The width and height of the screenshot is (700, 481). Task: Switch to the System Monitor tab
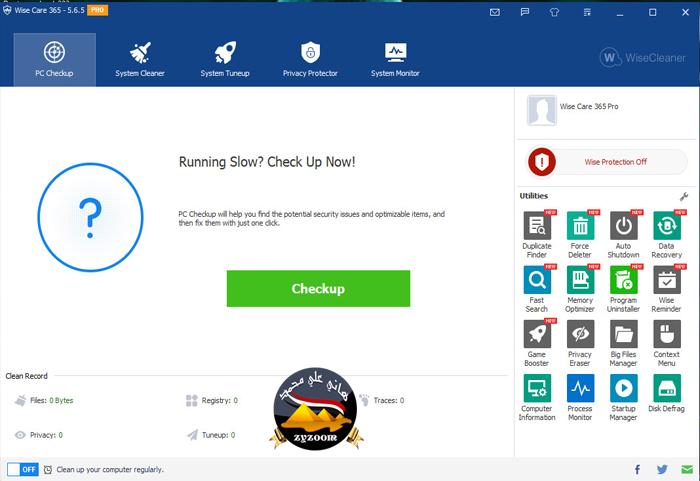(x=395, y=59)
